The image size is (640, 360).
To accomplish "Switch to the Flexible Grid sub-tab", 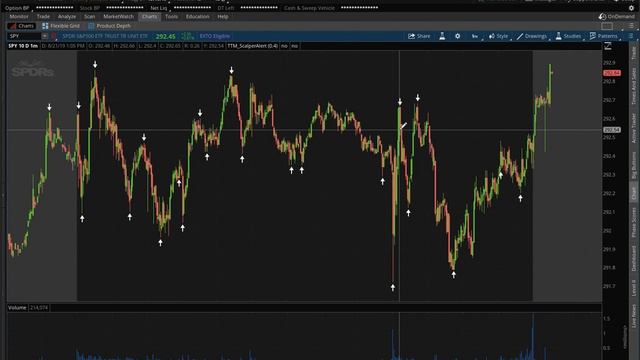I will (61, 26).
